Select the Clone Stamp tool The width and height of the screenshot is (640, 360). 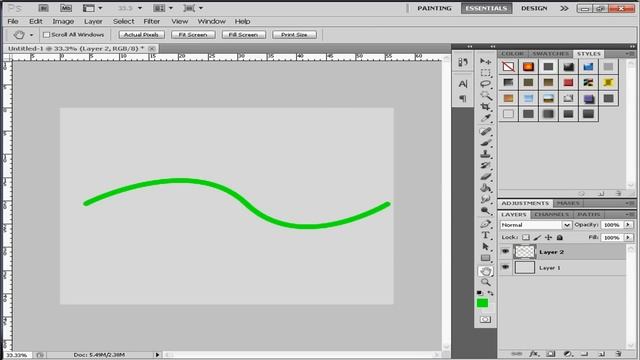tap(485, 154)
